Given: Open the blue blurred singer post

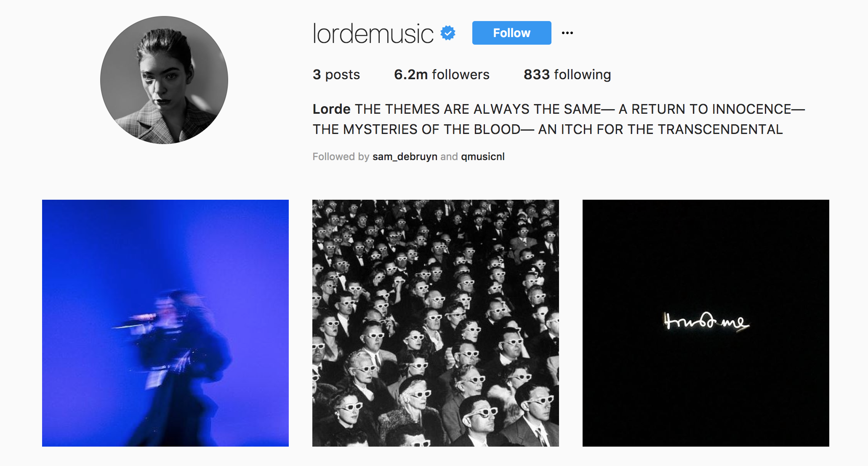Looking at the screenshot, I should click(x=165, y=323).
